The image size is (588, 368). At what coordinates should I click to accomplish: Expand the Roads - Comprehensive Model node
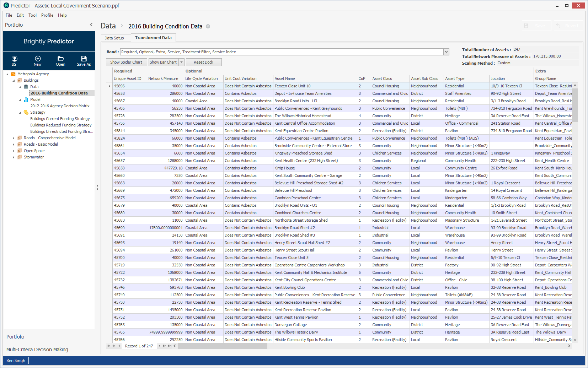(x=14, y=138)
